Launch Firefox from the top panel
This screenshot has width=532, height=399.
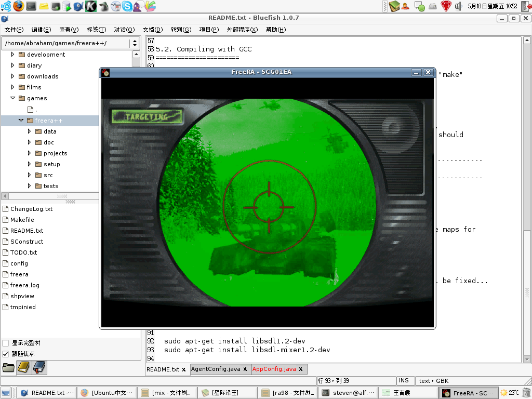point(19,6)
